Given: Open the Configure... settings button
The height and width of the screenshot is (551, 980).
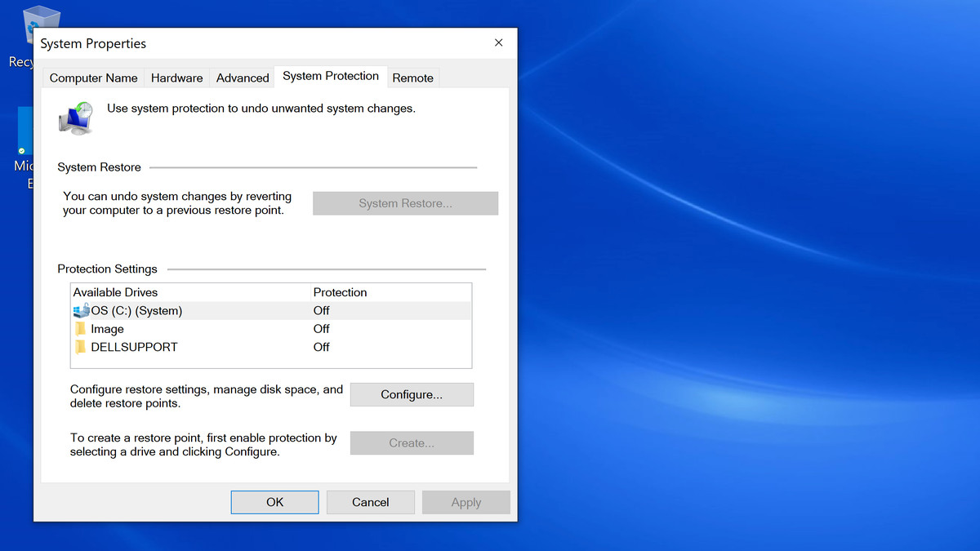Looking at the screenshot, I should (412, 394).
